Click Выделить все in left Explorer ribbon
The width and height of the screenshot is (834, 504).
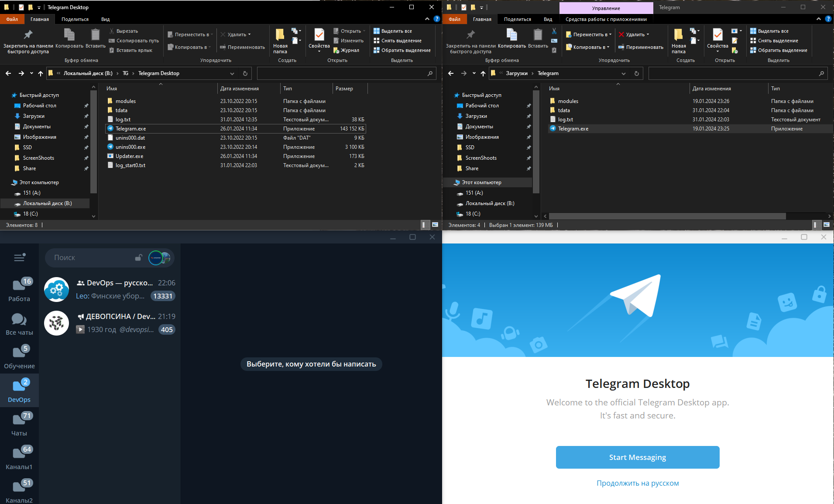coord(393,31)
